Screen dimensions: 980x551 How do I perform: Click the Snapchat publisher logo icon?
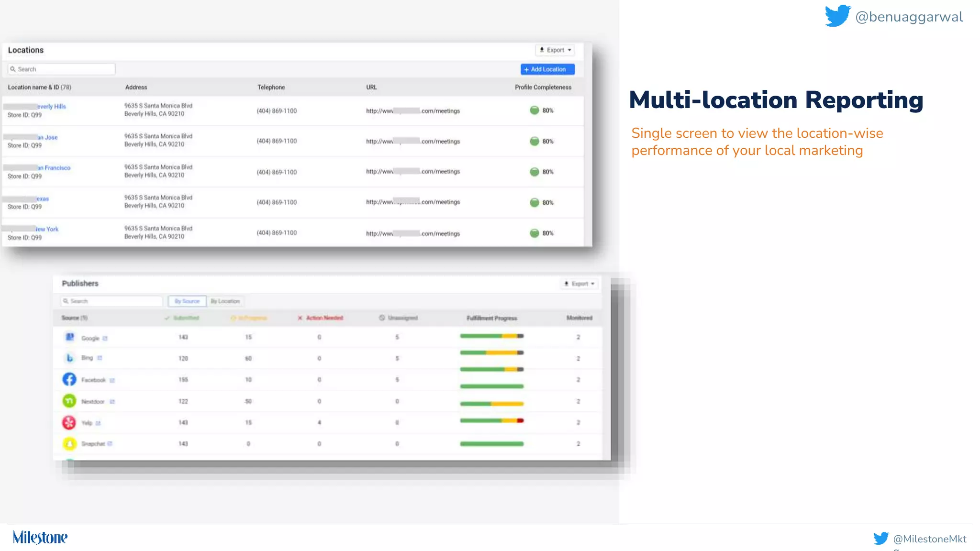point(69,443)
